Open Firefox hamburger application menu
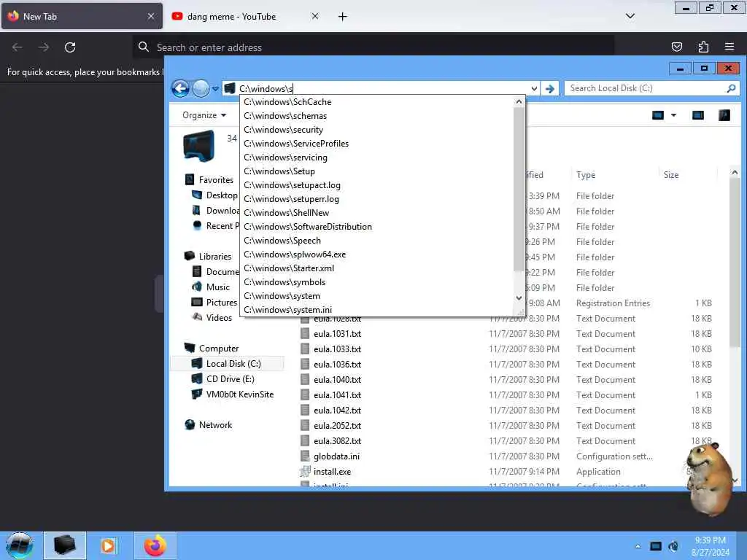Image resolution: width=747 pixels, height=560 pixels. tap(729, 47)
